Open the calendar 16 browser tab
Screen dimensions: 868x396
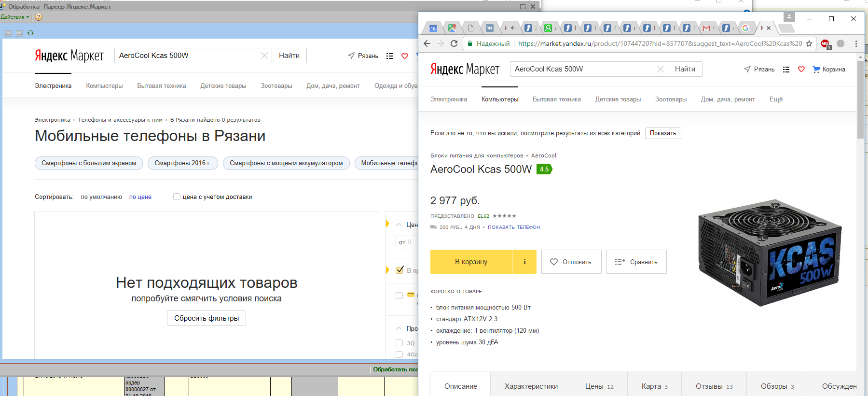(x=433, y=28)
